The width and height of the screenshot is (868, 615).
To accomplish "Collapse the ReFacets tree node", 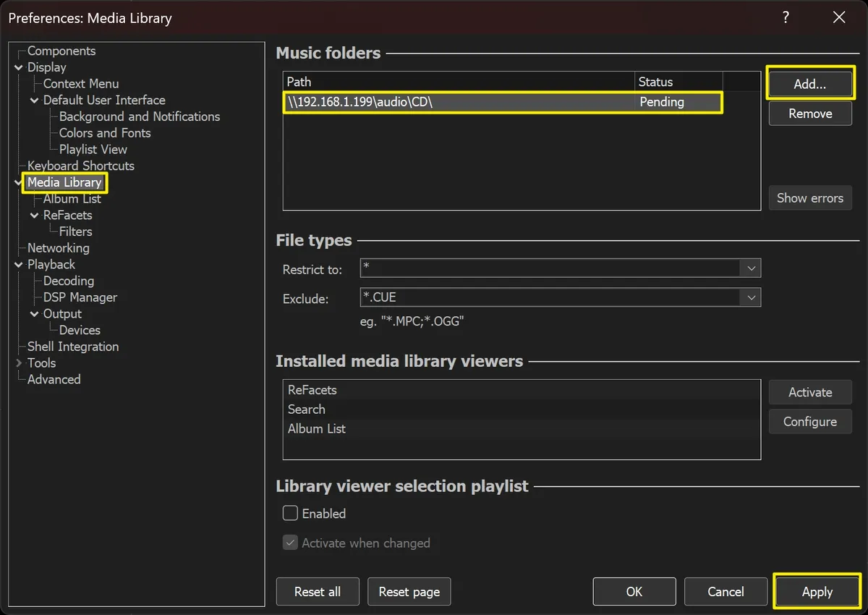I will 35,216.
